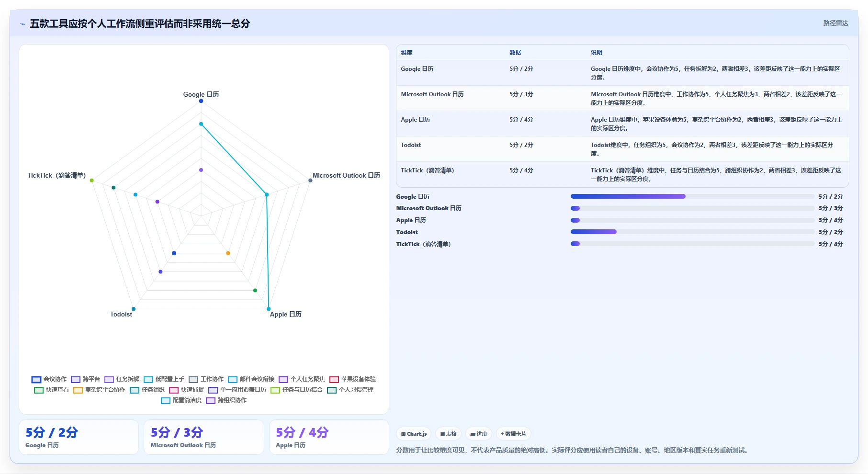The height and width of the screenshot is (474, 868).
Task: Click the 维度 table column header
Action: [406, 53]
